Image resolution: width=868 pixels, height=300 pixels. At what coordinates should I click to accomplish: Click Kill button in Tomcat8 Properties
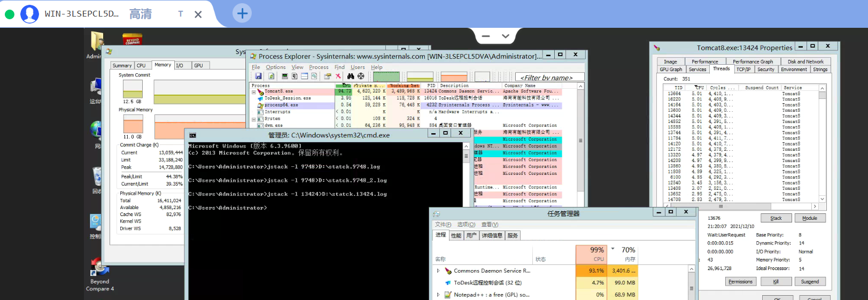pos(776,282)
